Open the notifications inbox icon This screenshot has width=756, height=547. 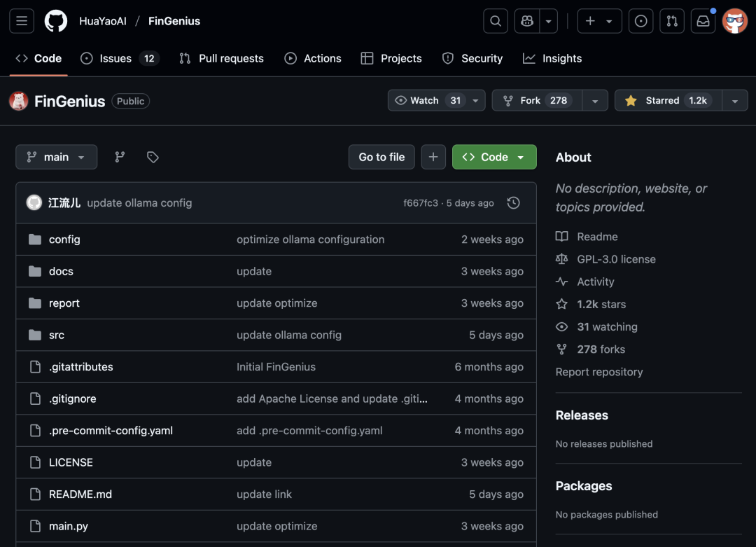(x=703, y=21)
